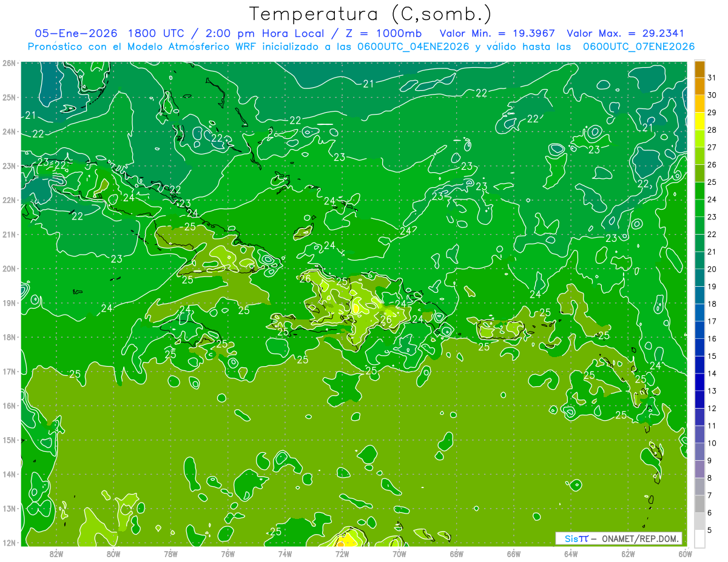
Task: Click the "82W" longitude axis label
Action: click(56, 553)
